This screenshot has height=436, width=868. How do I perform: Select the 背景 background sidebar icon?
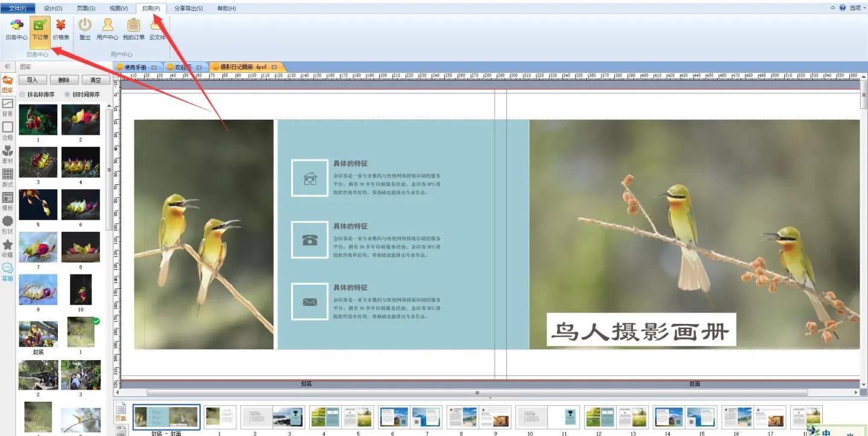pyautogui.click(x=8, y=108)
